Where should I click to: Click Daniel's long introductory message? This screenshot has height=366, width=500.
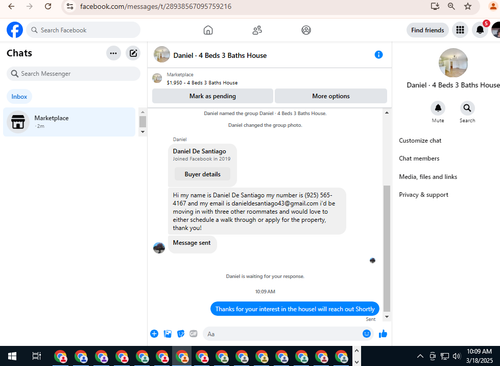tap(257, 211)
